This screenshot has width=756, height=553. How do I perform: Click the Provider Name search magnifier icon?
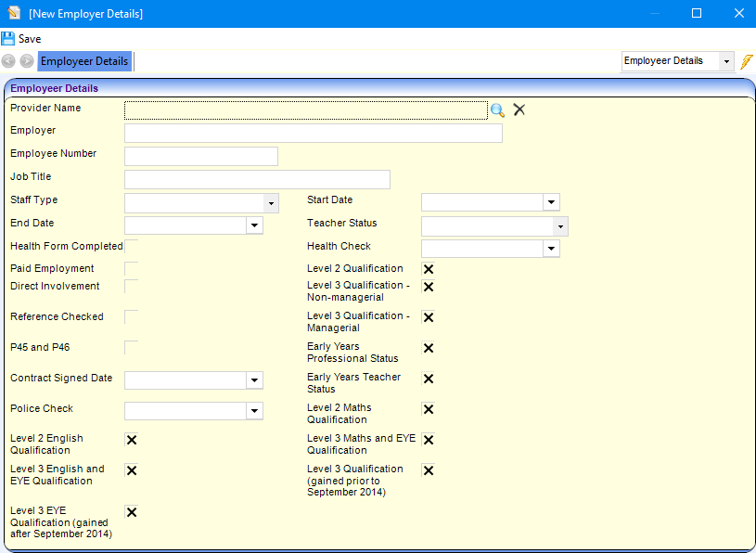pyautogui.click(x=498, y=110)
